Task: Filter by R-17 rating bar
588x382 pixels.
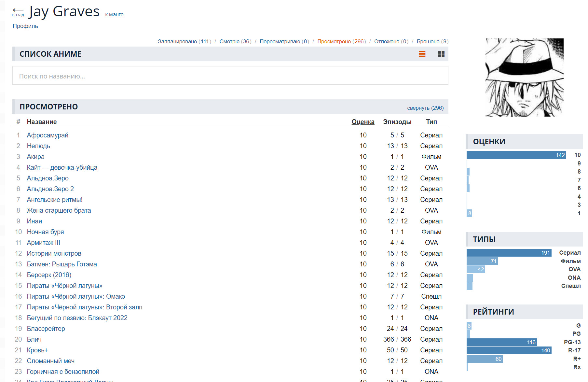Action: (509, 350)
